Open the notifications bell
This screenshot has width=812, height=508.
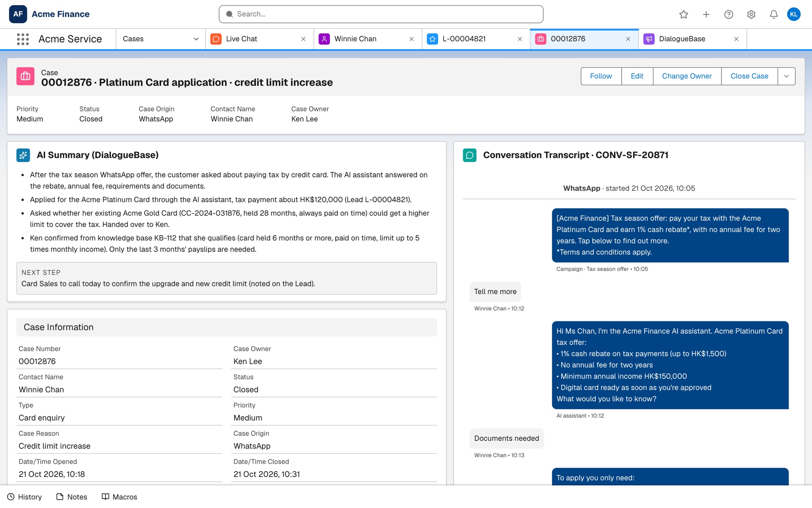click(x=774, y=14)
